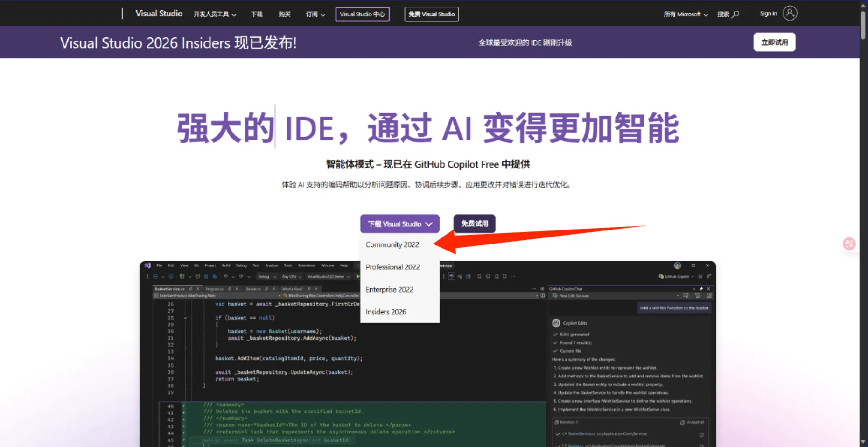The width and height of the screenshot is (868, 447).
Task: Open the Visual Studio 中心 link
Action: point(362,14)
